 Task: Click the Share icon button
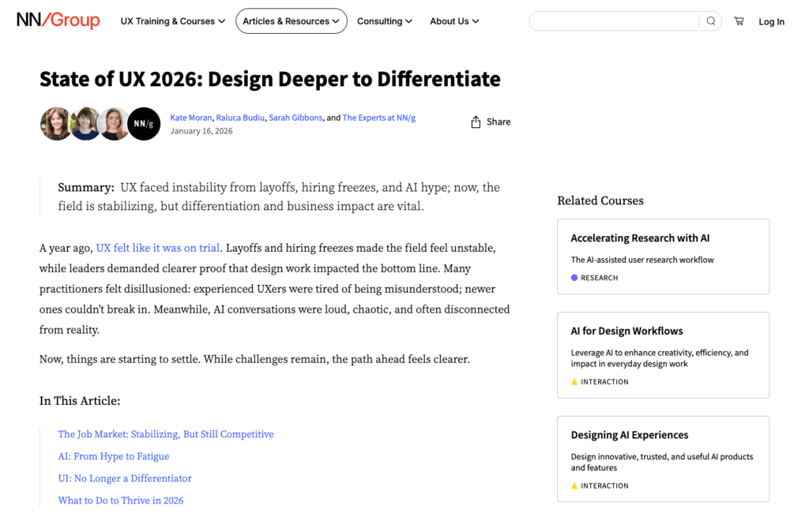(x=476, y=122)
